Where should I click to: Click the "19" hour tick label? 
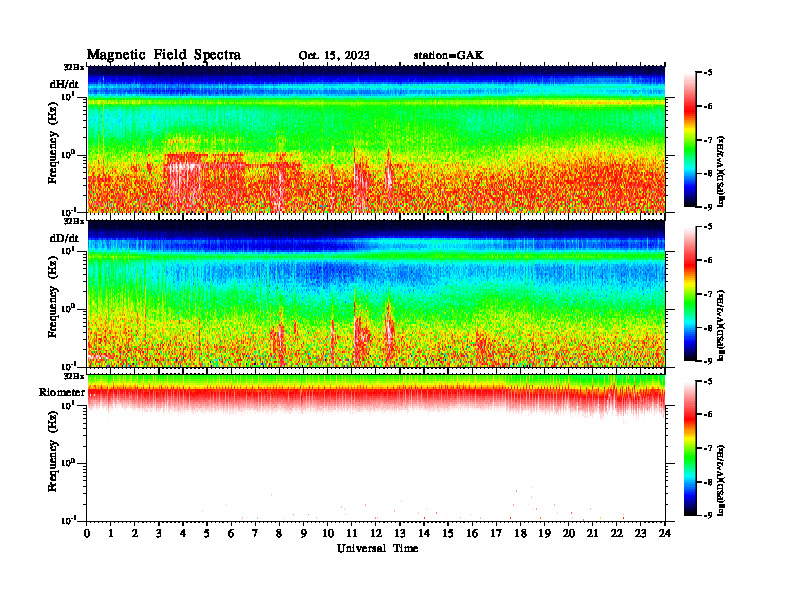(544, 534)
